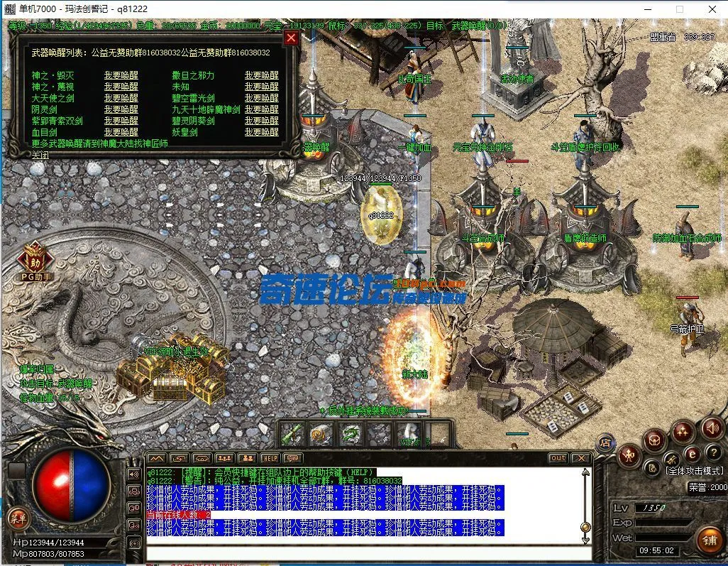Close the weapon awakening dialog with red X
Image resolution: width=728 pixels, height=566 pixels.
pos(291,38)
